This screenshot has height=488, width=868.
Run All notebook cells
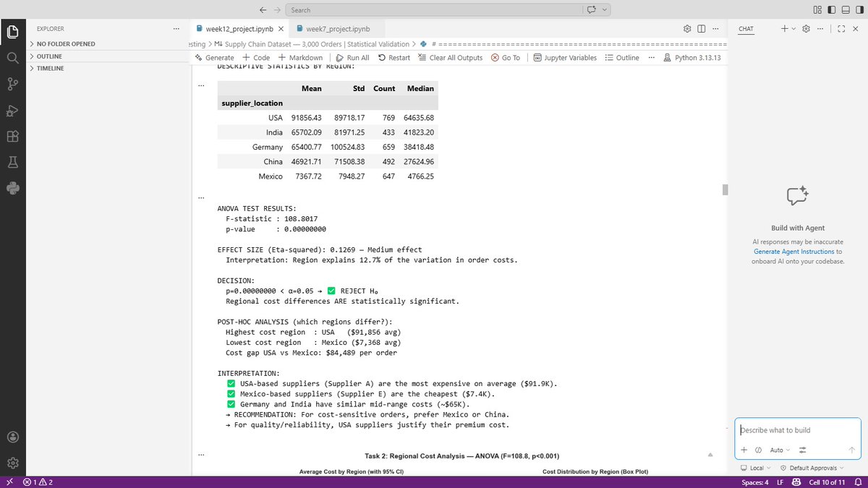pos(352,58)
